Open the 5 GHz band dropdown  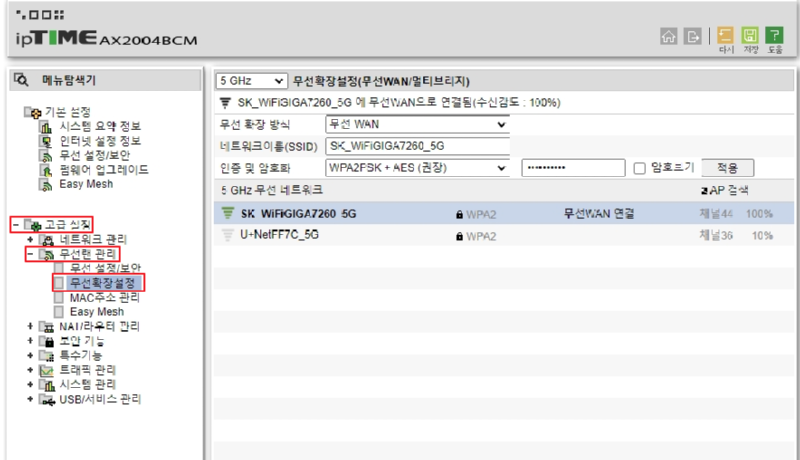251,80
